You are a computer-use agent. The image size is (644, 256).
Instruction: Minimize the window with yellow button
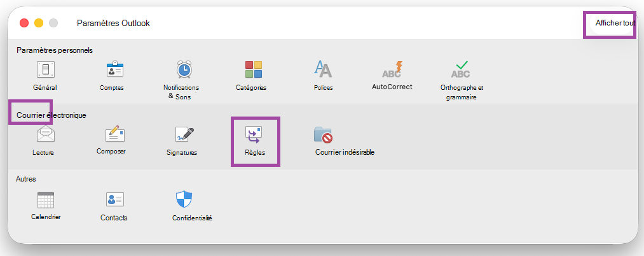point(39,23)
